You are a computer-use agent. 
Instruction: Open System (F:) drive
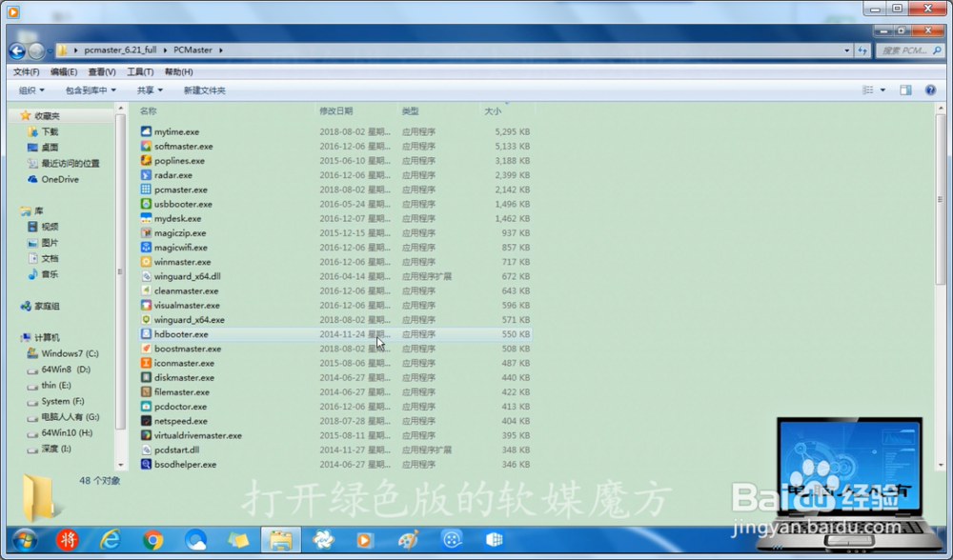point(63,401)
